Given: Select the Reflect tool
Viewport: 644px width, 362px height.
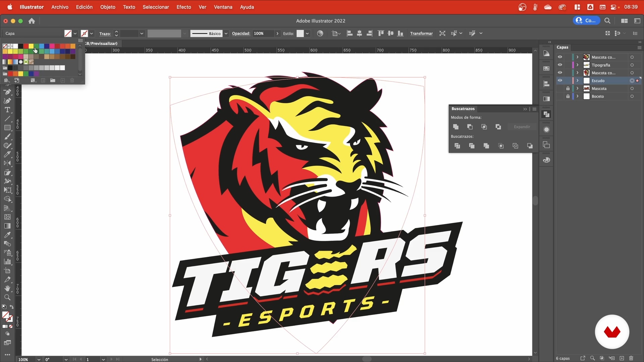Looking at the screenshot, I should click(x=7, y=163).
